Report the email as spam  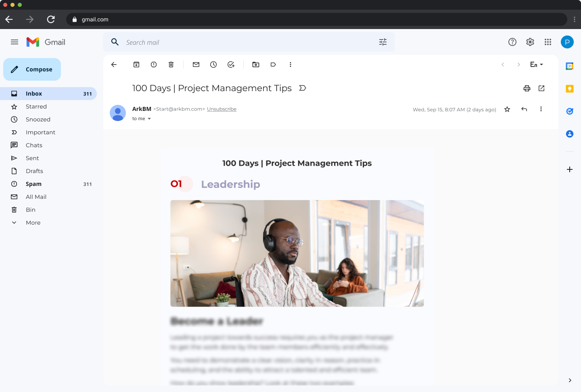click(x=154, y=65)
